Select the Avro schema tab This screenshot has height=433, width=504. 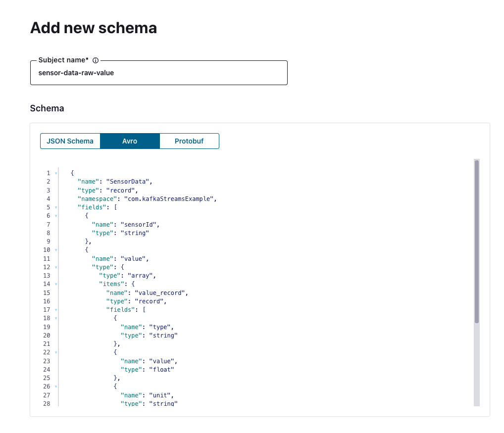tap(130, 141)
